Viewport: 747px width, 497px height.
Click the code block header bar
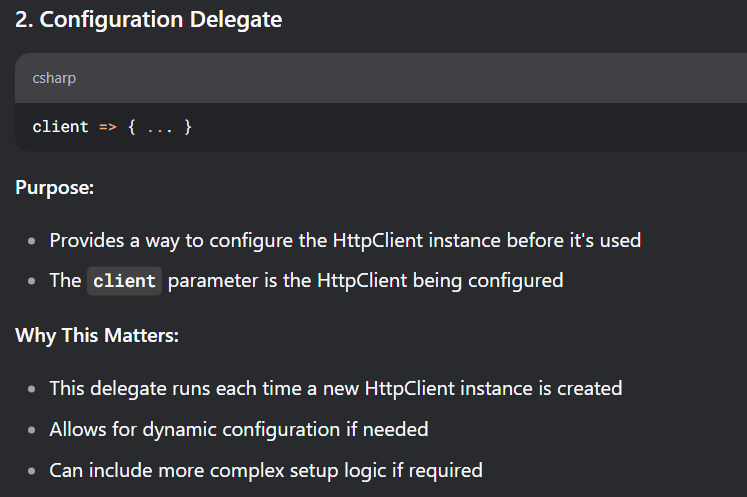pos(381,78)
